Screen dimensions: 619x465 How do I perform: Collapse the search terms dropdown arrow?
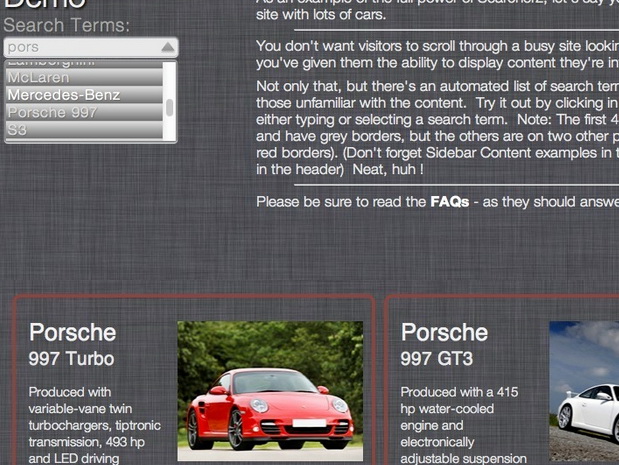168,47
